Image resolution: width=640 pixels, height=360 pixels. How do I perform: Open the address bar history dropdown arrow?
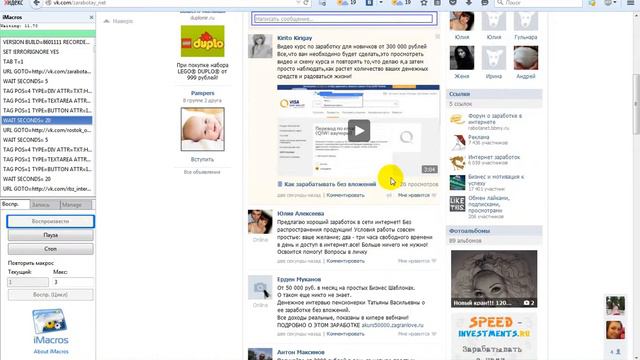298,3
